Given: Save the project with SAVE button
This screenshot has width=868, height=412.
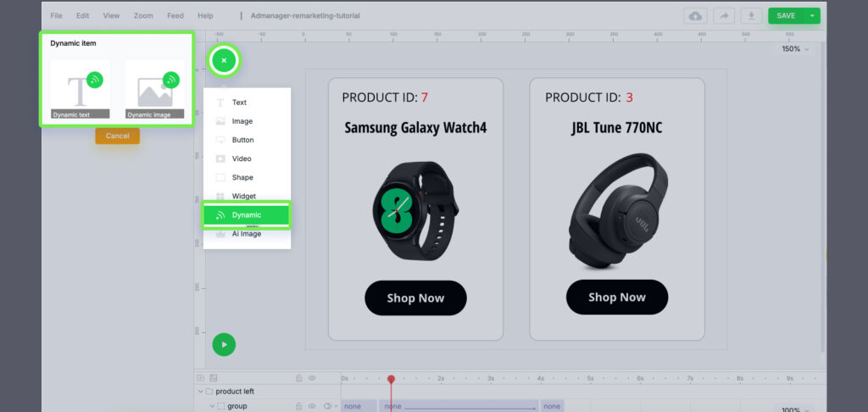Looking at the screenshot, I should tap(786, 16).
